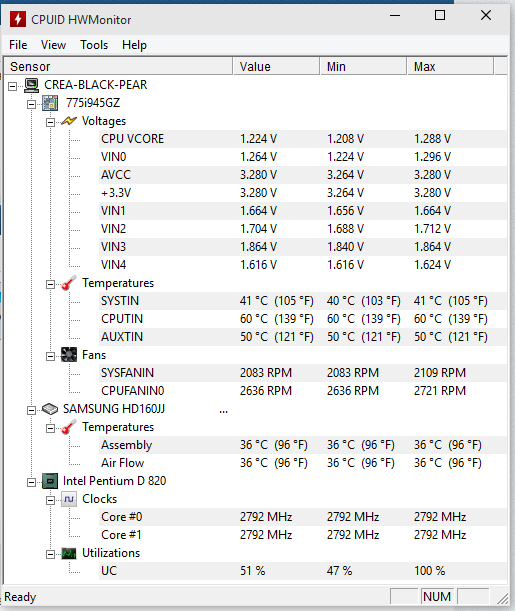Screen dimensions: 515x611
Task: Open the View menu
Action: [x=53, y=45]
